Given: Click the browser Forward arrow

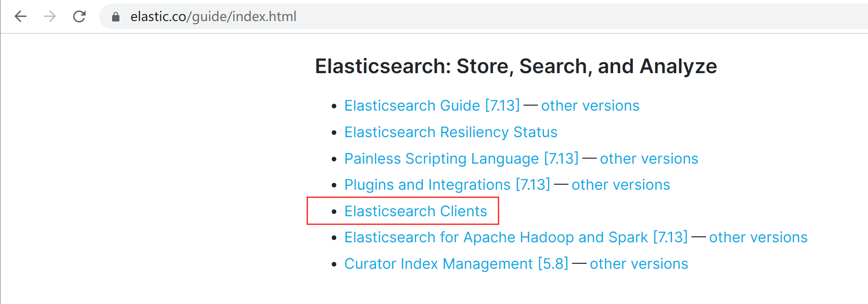Looking at the screenshot, I should (50, 17).
